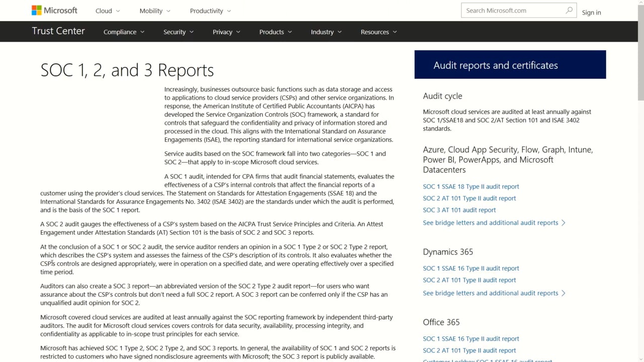Screen dimensions: 644x362
Task: Go to Trust Center home
Action: click(58, 31)
